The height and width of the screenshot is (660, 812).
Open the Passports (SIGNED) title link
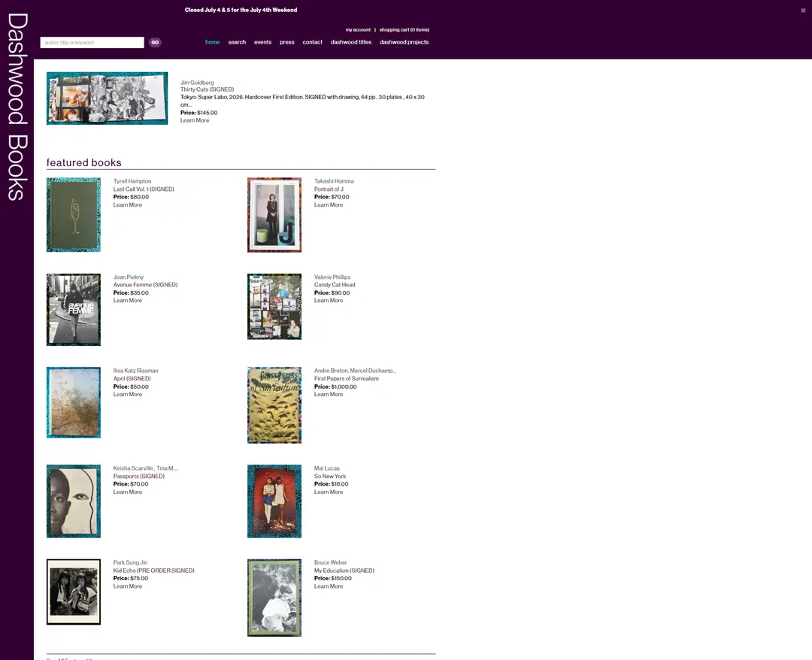click(139, 477)
